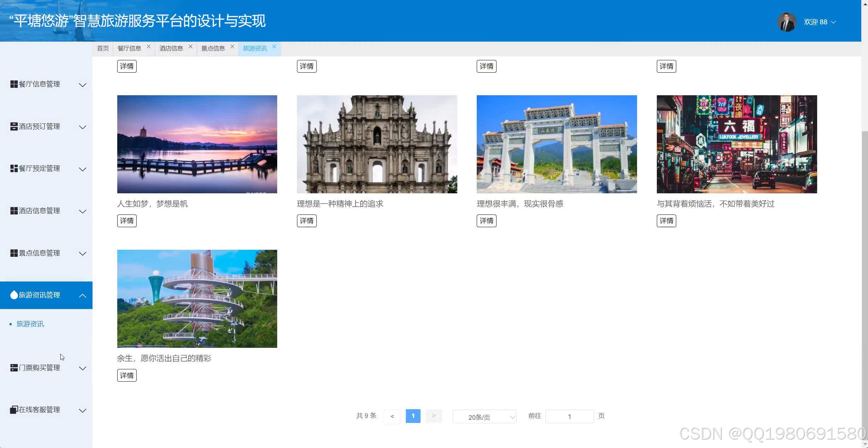Viewport: 868px width, 448px height.
Task: Switch to the 景点信息 tab
Action: click(x=213, y=48)
